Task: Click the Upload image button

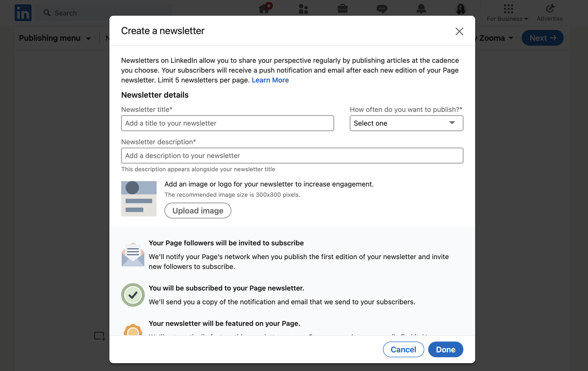Action: (x=197, y=210)
